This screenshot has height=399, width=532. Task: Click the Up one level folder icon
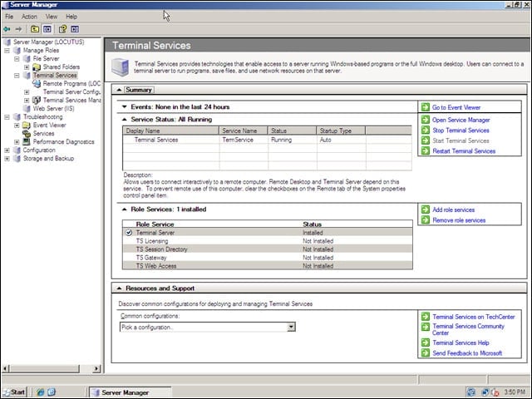tap(35, 29)
